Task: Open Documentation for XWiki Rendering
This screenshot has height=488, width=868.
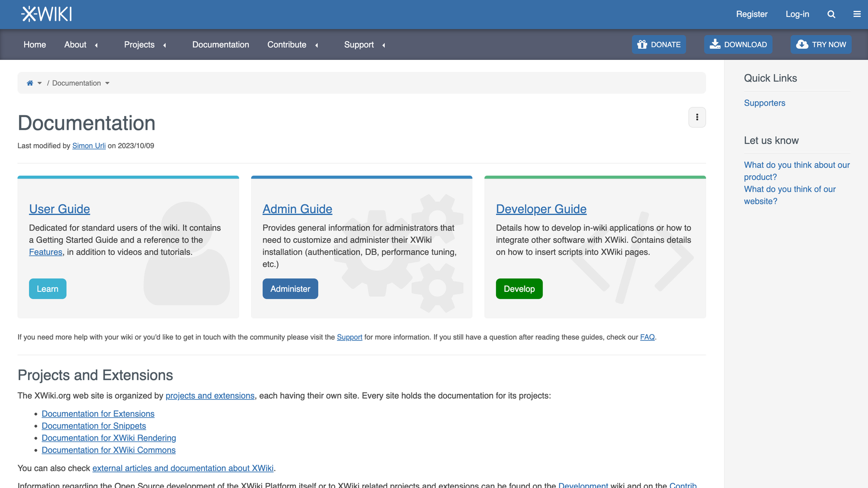Action: point(109,439)
